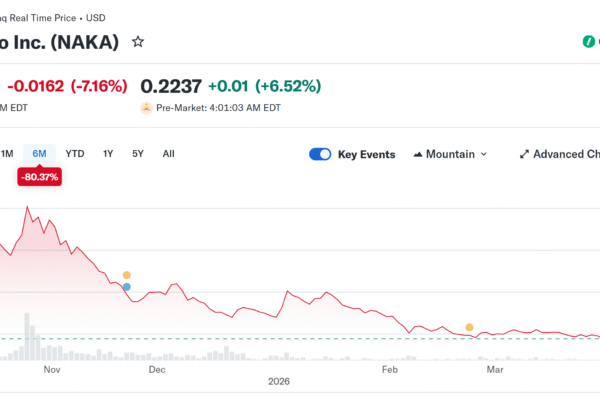Viewport: 600px width, 400px height.
Task: Click the Dec axis label
Action: (157, 369)
